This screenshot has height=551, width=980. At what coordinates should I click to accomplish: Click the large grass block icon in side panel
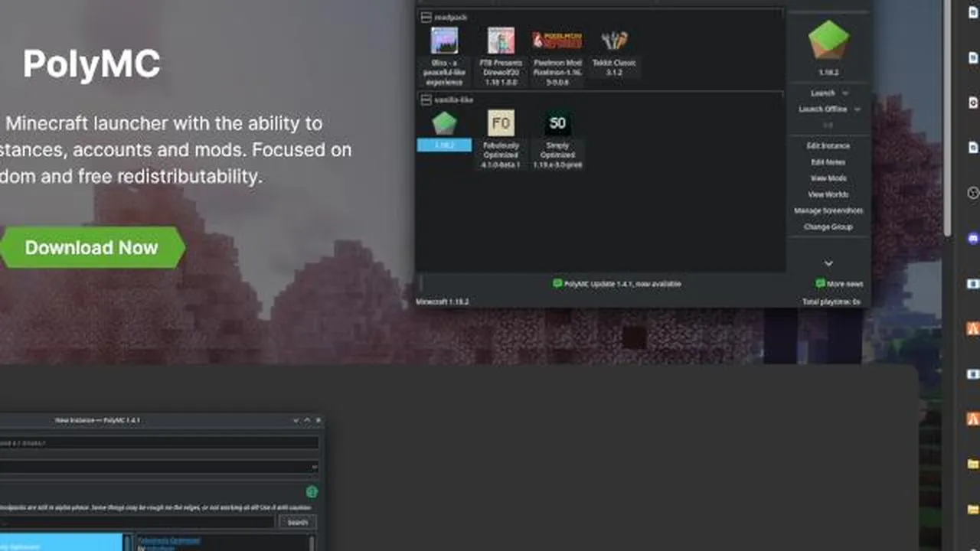[x=828, y=41]
